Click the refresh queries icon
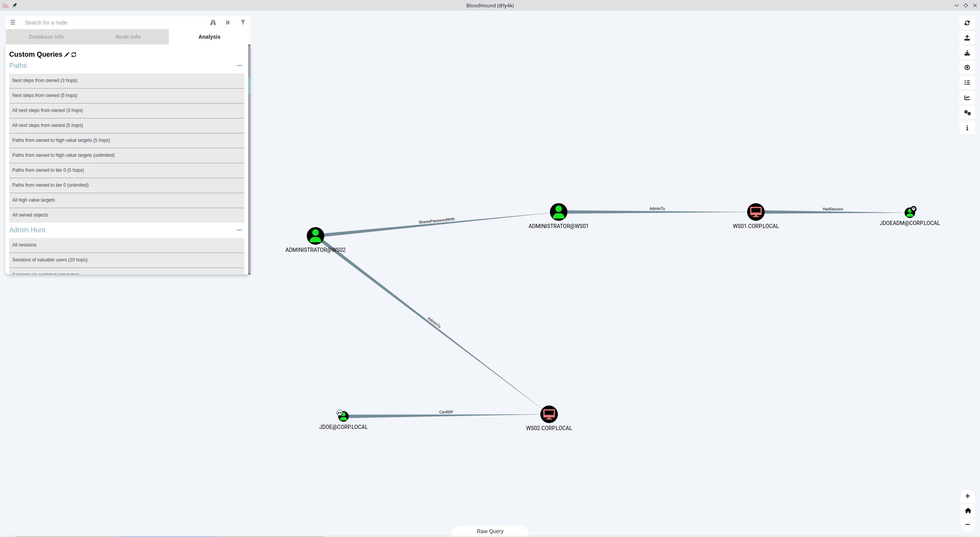Viewport: 980px width, 537px height. point(74,54)
